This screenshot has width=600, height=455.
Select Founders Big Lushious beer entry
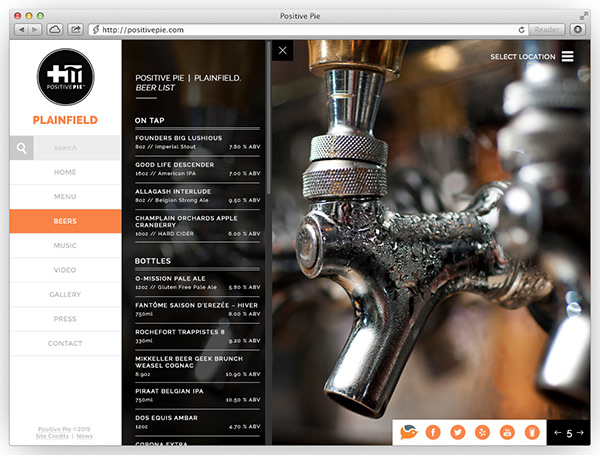point(197,142)
